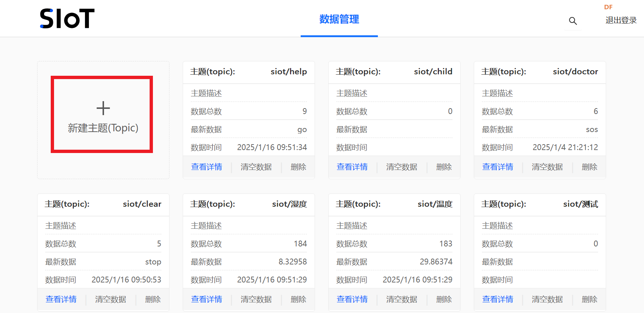
Task: Click timestamp 2025/1/16 09:51:34
Action: coord(272,147)
